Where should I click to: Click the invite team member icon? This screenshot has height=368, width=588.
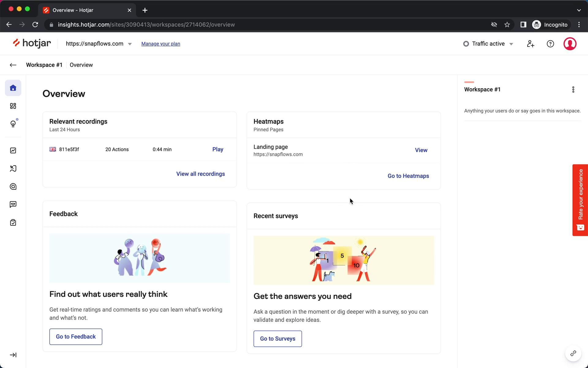(x=530, y=44)
